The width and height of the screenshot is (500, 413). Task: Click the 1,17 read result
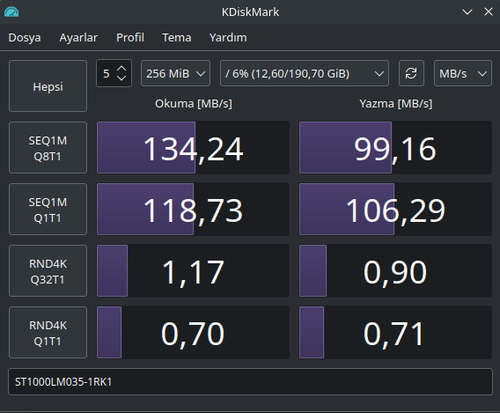click(x=193, y=271)
